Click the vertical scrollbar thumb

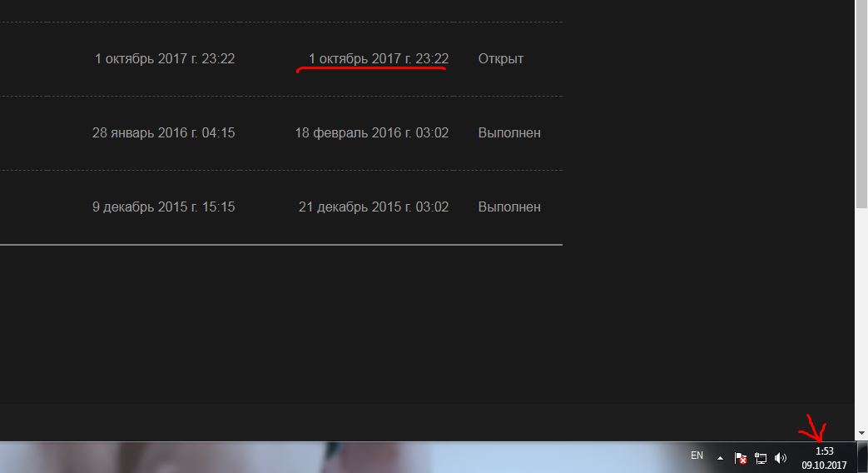point(861,104)
